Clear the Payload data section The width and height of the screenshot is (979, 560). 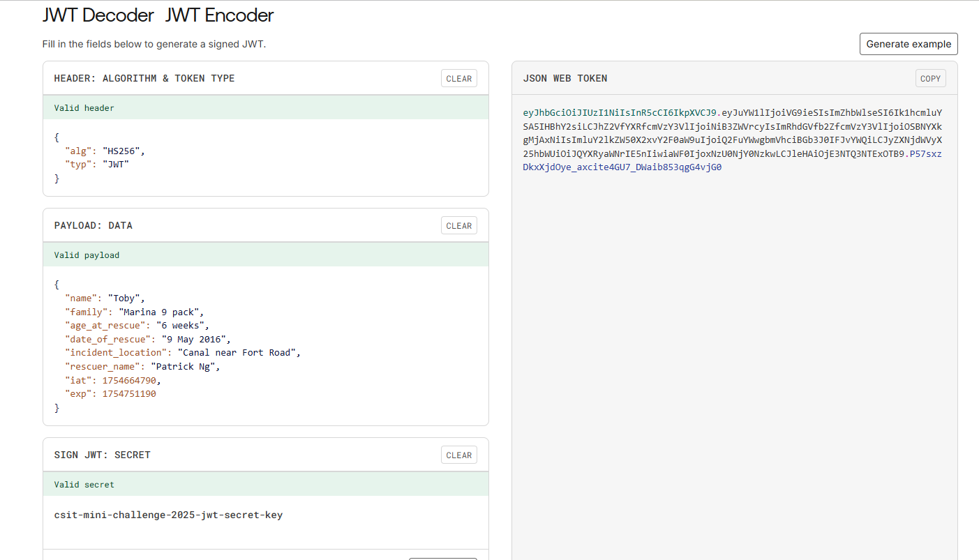pos(458,226)
